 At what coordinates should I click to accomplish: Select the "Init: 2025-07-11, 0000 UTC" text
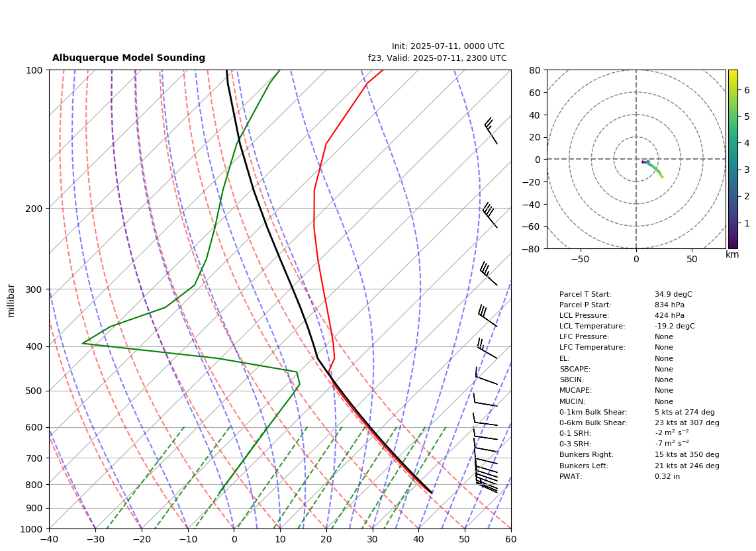tap(448, 46)
